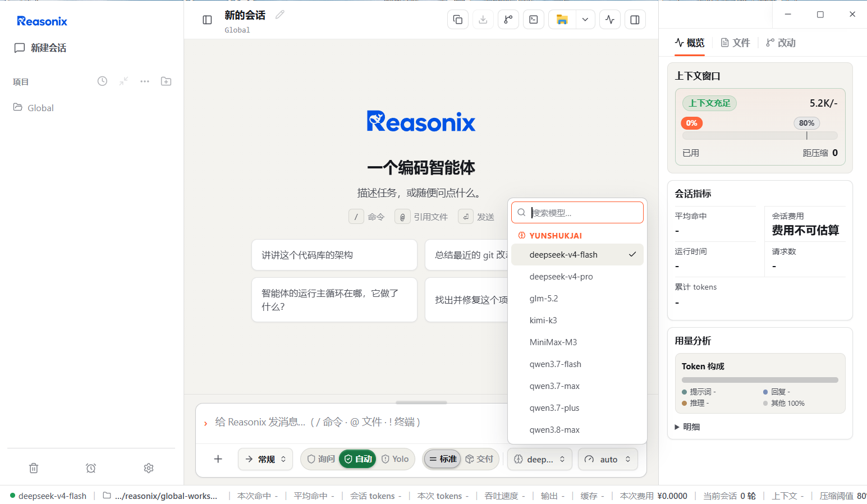Switch permission mode to Yolo
The width and height of the screenshot is (867, 504).
(x=395, y=459)
